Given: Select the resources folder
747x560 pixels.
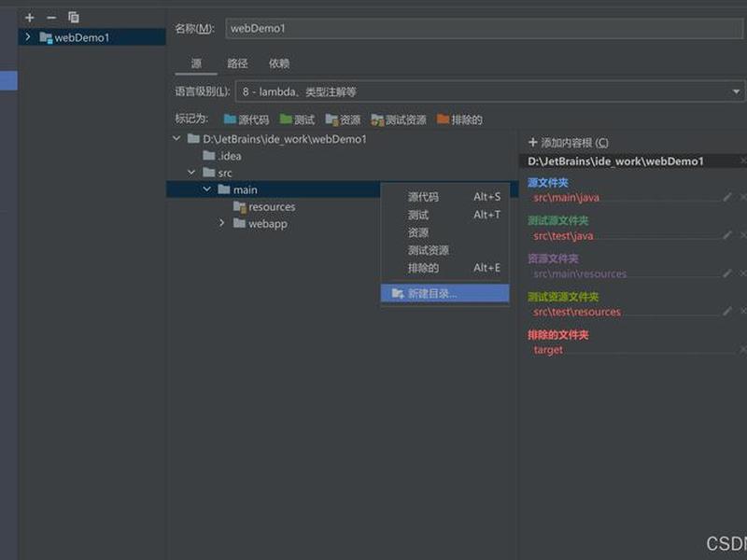Looking at the screenshot, I should pos(264,207).
